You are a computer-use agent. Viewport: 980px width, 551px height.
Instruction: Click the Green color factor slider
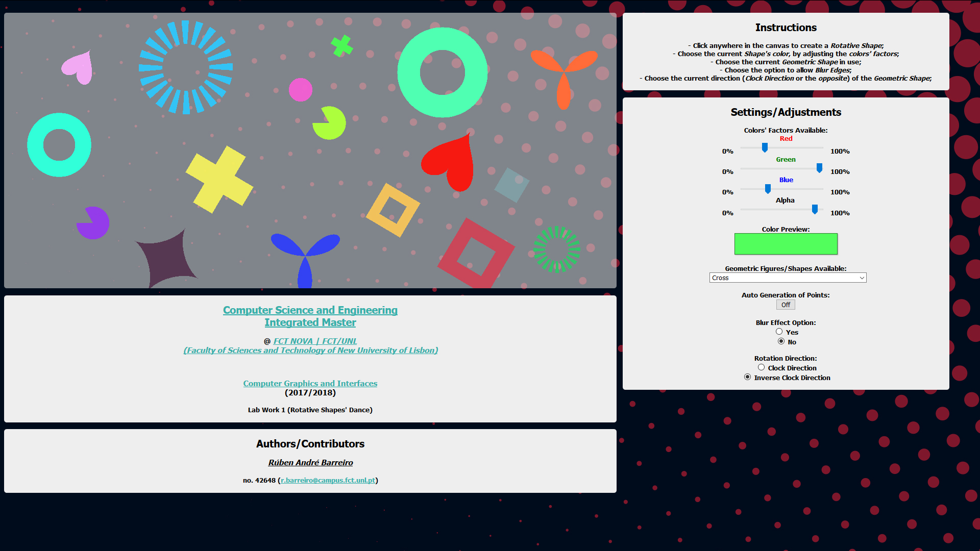(819, 168)
